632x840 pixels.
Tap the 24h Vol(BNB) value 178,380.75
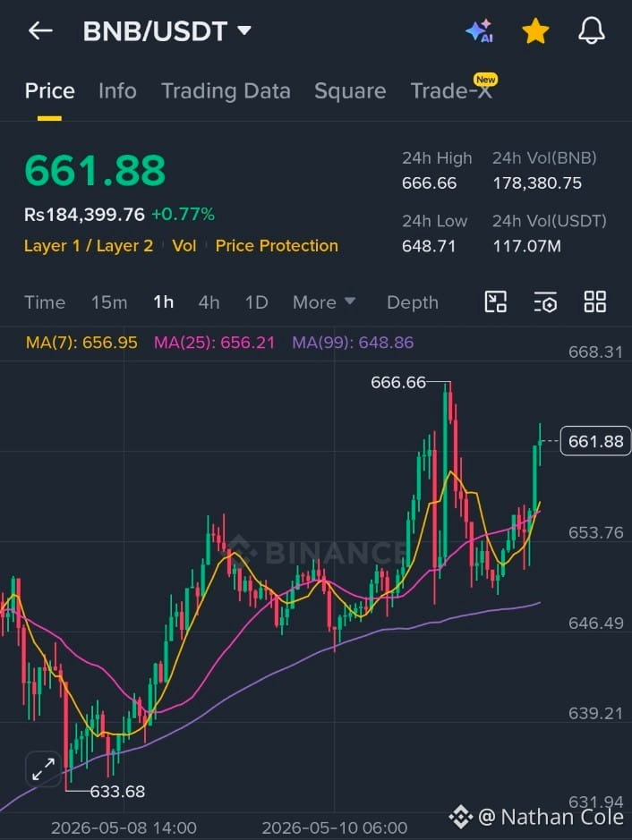click(x=537, y=183)
